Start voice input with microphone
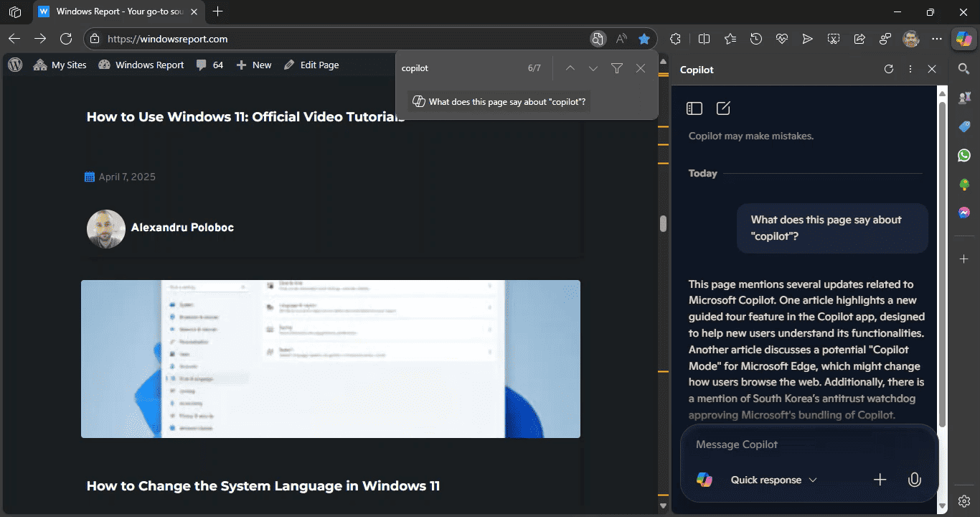 [914, 480]
